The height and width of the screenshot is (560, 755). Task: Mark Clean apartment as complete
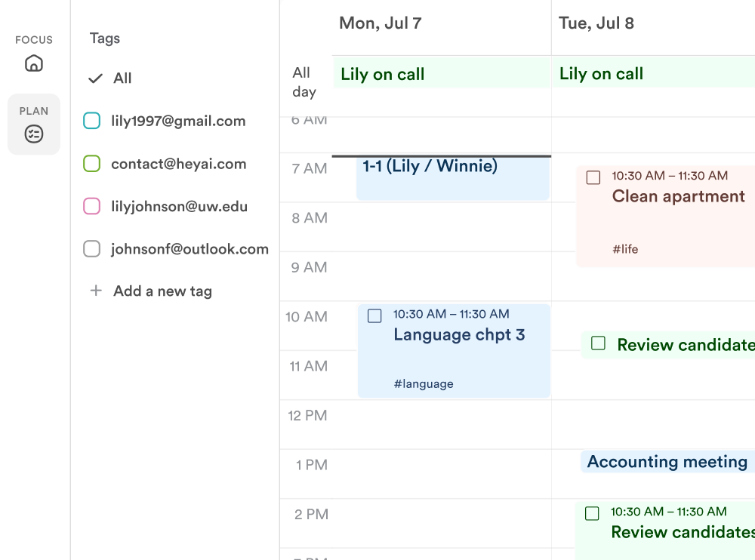pos(593,177)
